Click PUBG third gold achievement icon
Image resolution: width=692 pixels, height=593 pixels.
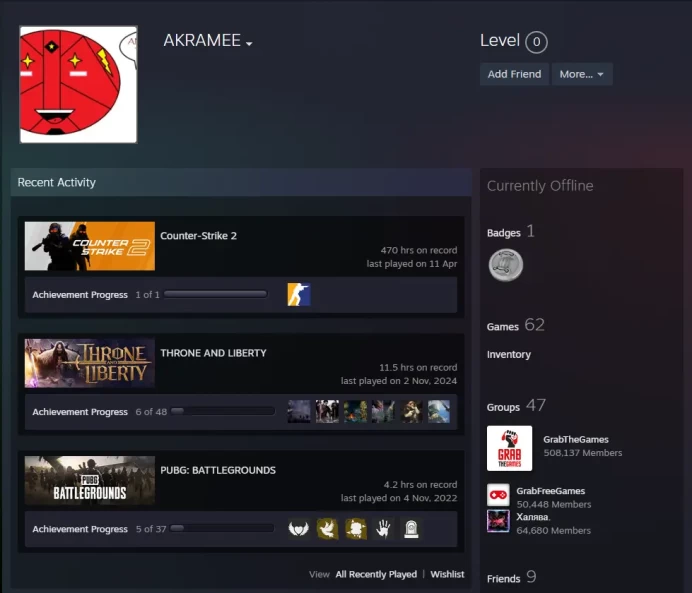[x=355, y=529]
